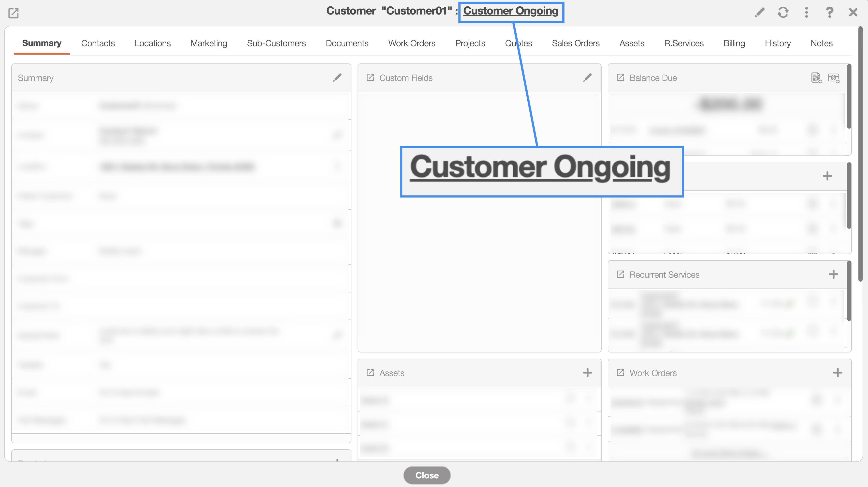Viewport: 868px width, 487px height.
Task: Open the Billing tab
Action: pyautogui.click(x=734, y=43)
